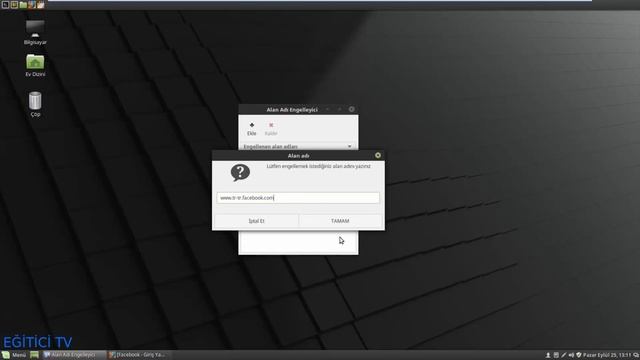The image size is (640, 360).
Task: Open the Çöp trash icon
Action: pos(35,104)
